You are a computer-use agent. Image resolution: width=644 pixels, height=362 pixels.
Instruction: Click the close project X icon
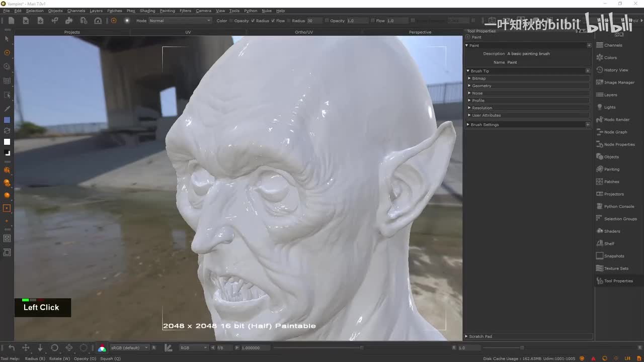coord(26,21)
